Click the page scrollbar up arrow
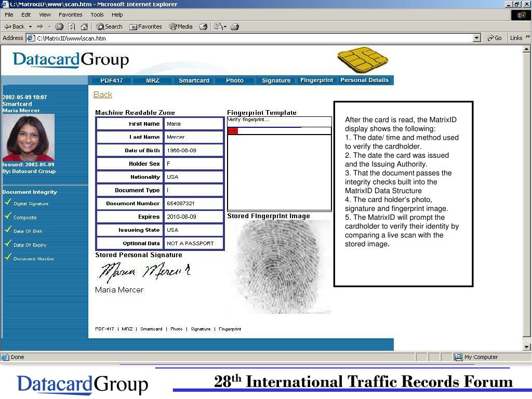 coord(527,49)
